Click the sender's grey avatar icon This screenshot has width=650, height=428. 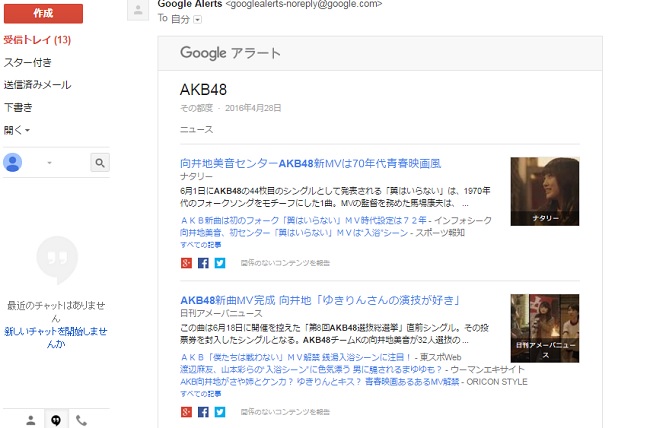pos(138,10)
